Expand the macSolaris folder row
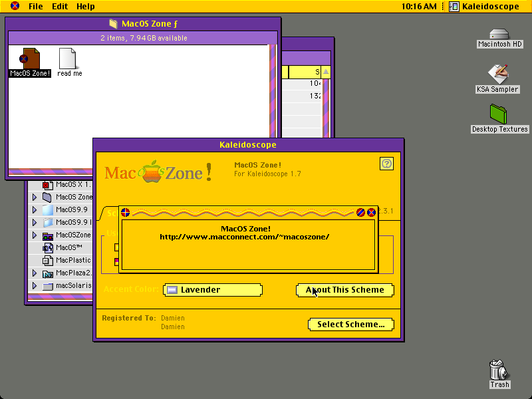The width and height of the screenshot is (532, 399). tap(35, 286)
